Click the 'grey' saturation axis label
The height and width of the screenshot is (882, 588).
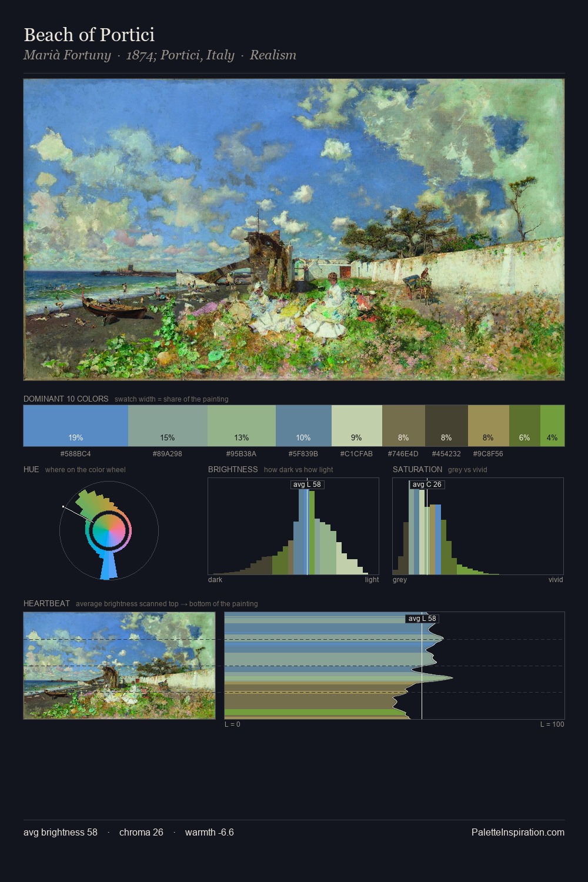400,580
